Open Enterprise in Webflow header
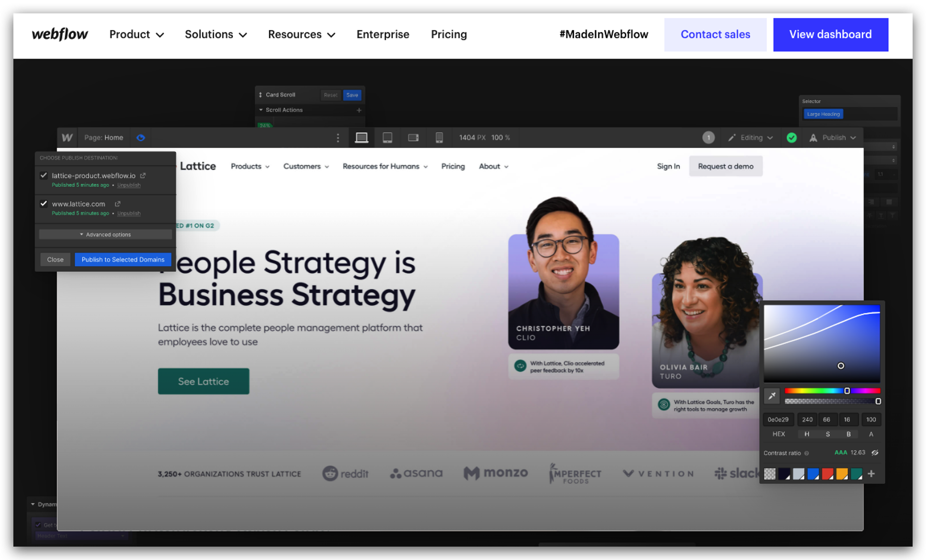Screen dimensions: 926x560 383,34
